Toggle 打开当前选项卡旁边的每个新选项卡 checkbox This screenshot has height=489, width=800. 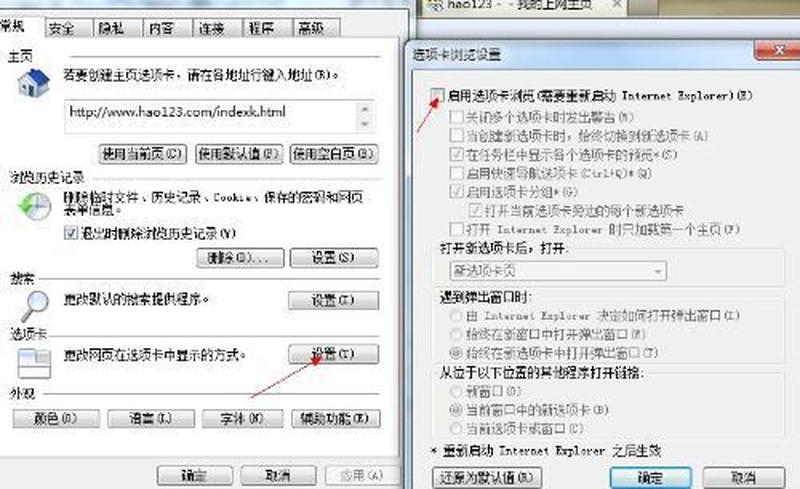pyautogui.click(x=475, y=210)
